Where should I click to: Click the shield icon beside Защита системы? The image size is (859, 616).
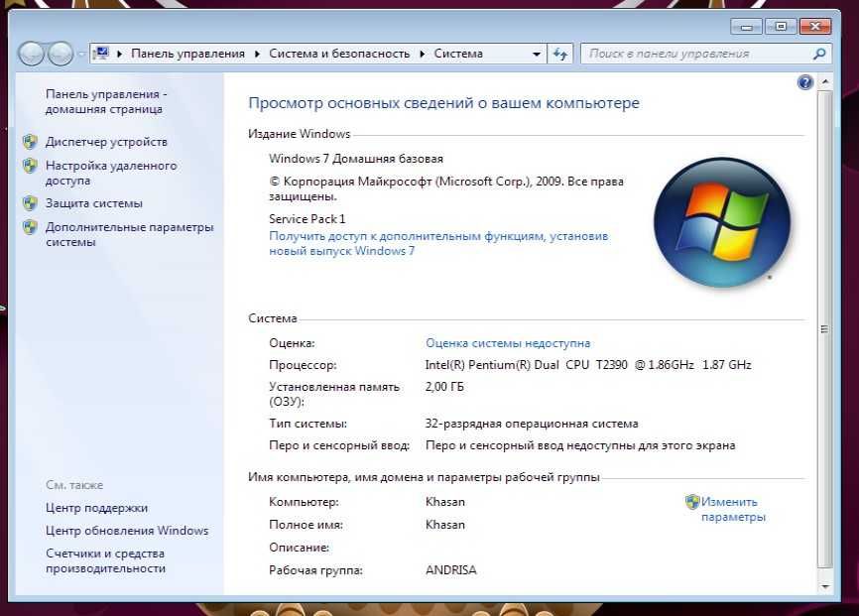point(30,203)
